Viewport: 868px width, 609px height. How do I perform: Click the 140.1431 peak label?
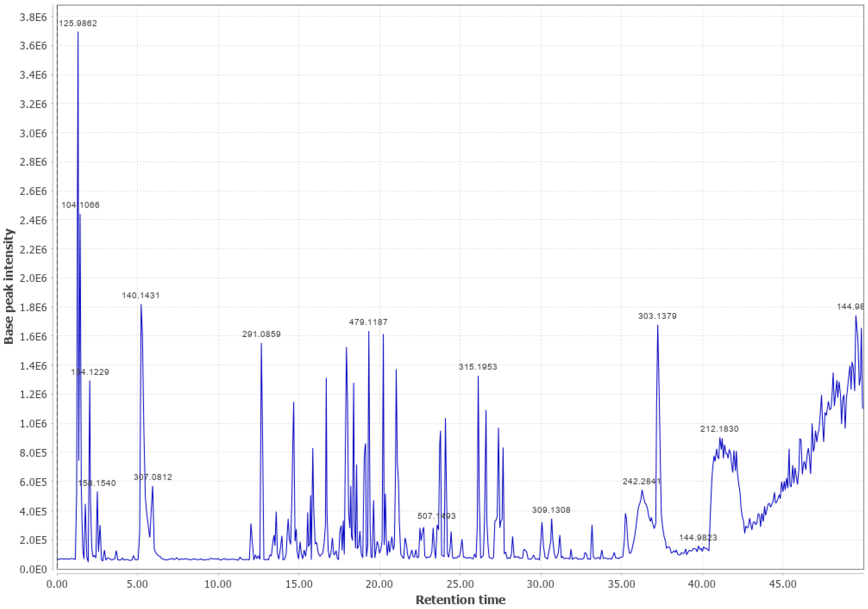[x=141, y=295]
